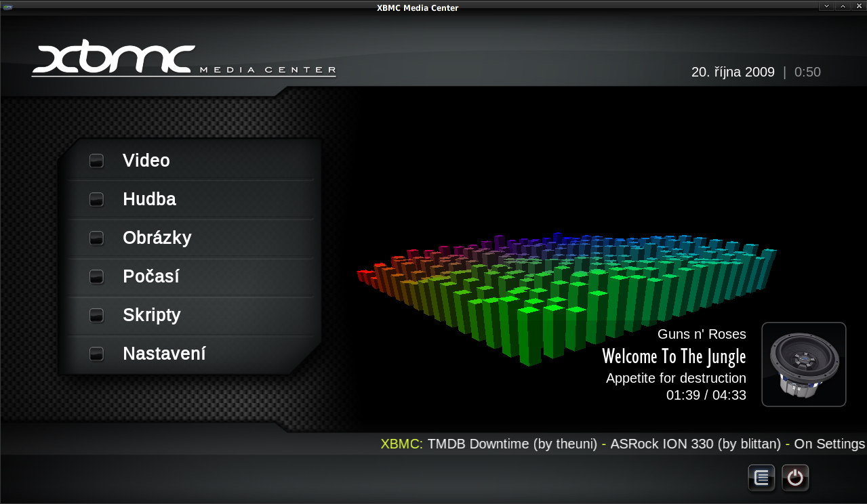The width and height of the screenshot is (867, 504).
Task: Maximize the window with the up-arrow button
Action: pos(843,7)
